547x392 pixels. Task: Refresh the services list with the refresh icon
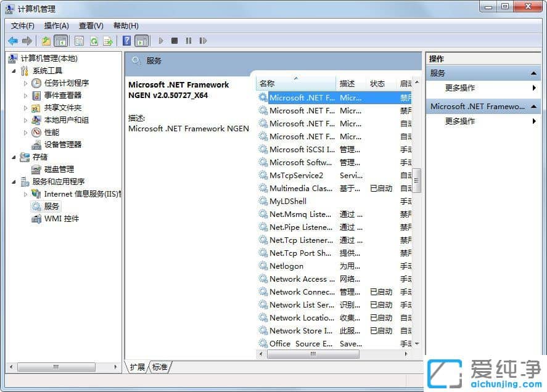click(94, 40)
